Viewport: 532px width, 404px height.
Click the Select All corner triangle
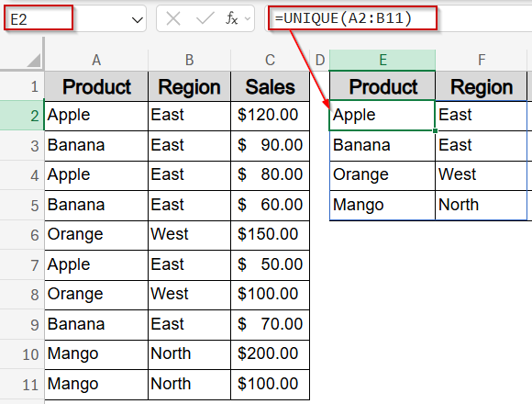(x=34, y=61)
